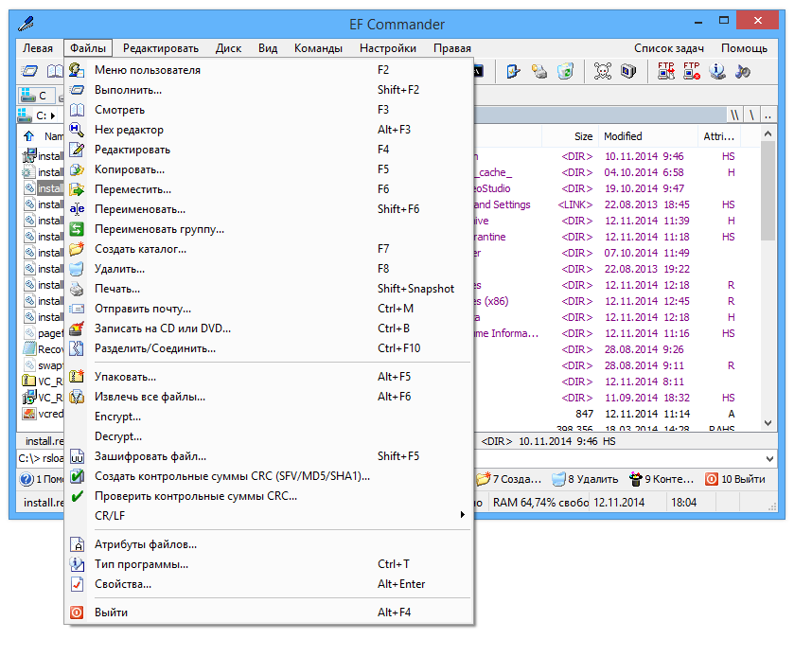Select the Переместить… folder arrow icon
Image resolution: width=812 pixels, height=657 pixels.
pyautogui.click(x=78, y=189)
